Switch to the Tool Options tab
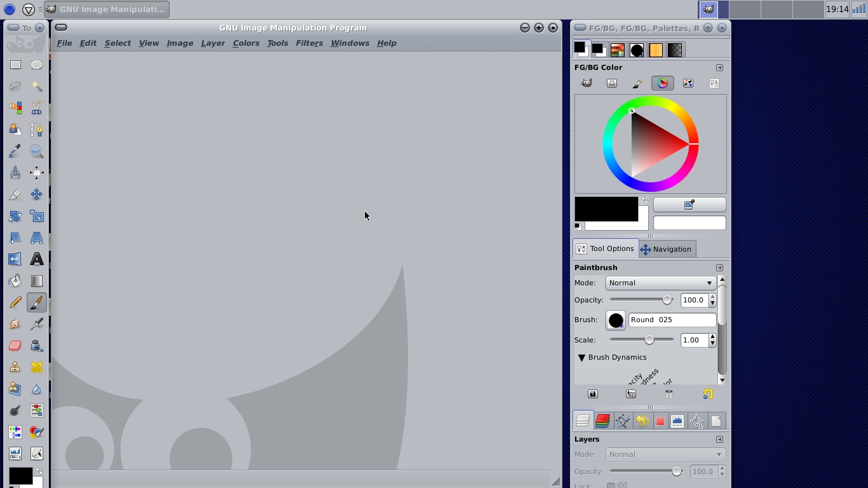This screenshot has height=488, width=868. click(606, 248)
